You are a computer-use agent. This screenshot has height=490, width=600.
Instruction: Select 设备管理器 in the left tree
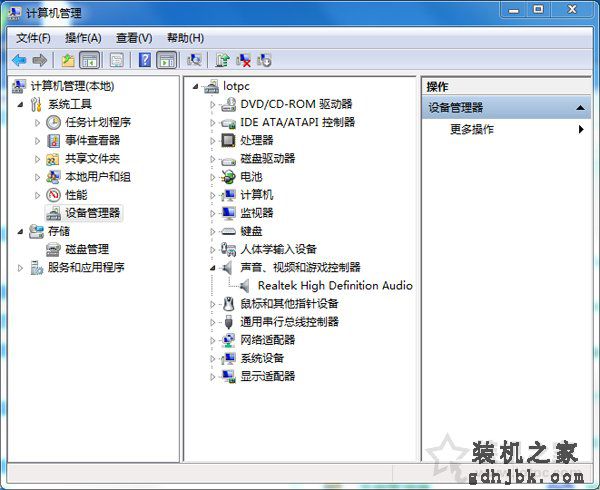92,213
